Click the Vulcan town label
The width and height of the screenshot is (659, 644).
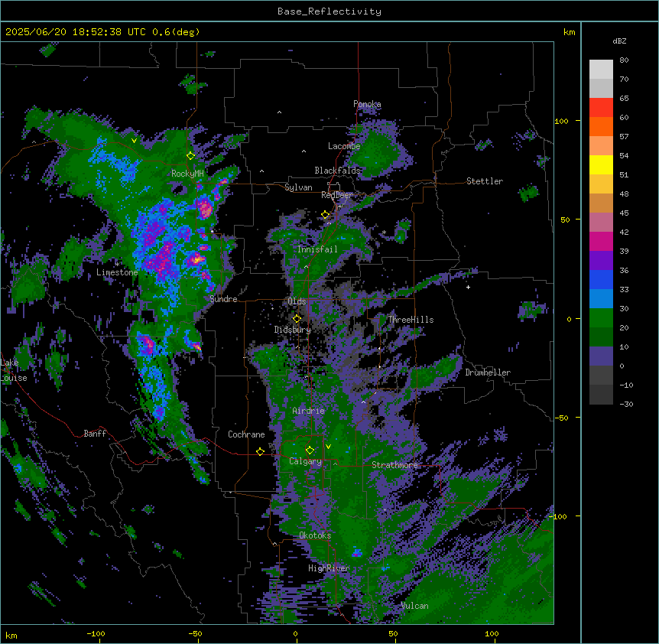click(415, 606)
